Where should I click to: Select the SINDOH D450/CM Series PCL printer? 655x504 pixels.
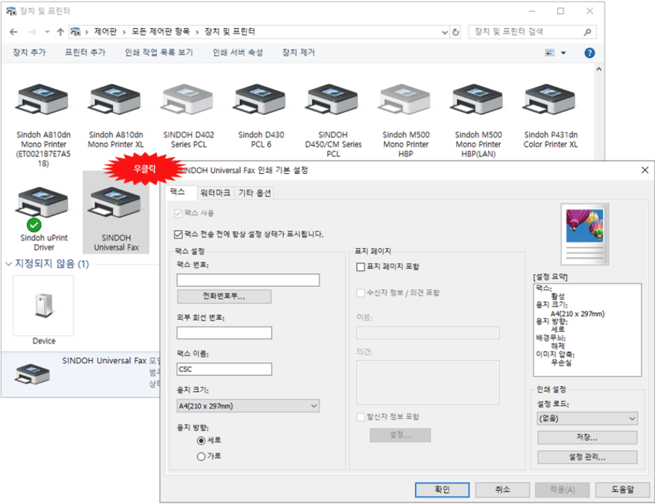(x=333, y=100)
